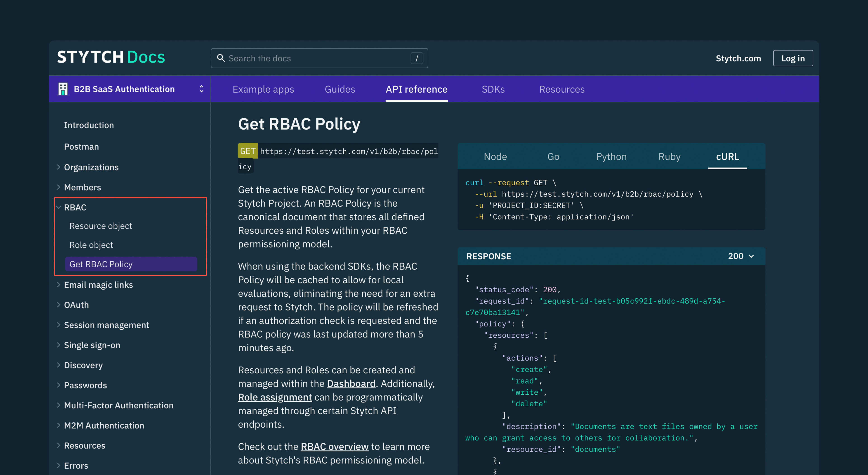
Task: Expand the Email magic links chevron
Action: pyautogui.click(x=59, y=285)
